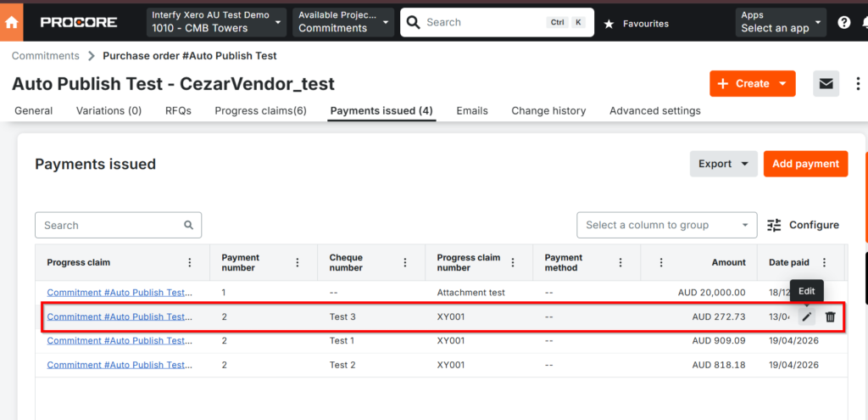Click the envelope email icon button

[x=826, y=84]
